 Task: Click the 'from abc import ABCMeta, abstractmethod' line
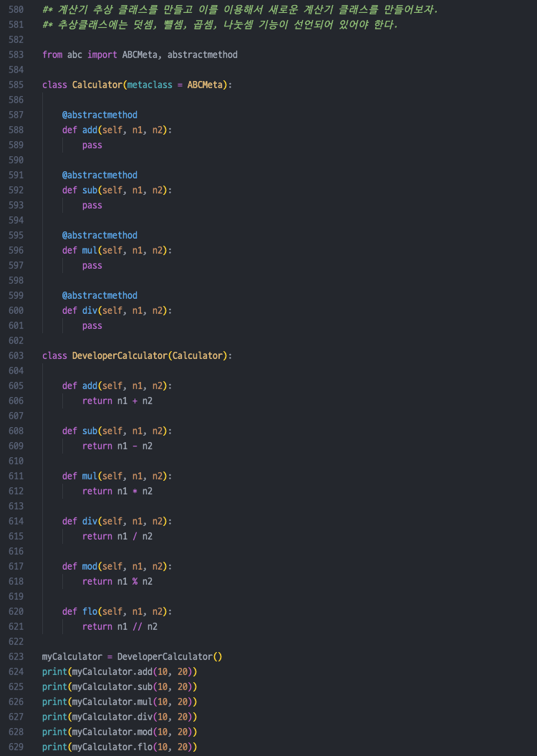point(140,54)
